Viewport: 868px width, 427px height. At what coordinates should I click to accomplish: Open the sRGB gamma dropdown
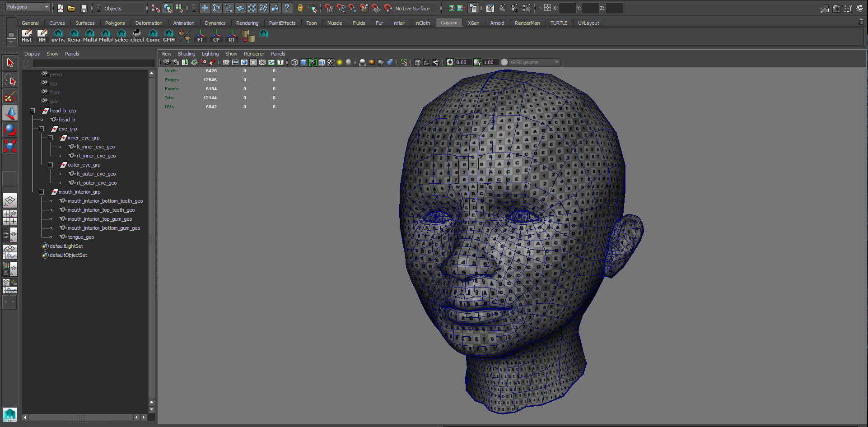pos(534,62)
